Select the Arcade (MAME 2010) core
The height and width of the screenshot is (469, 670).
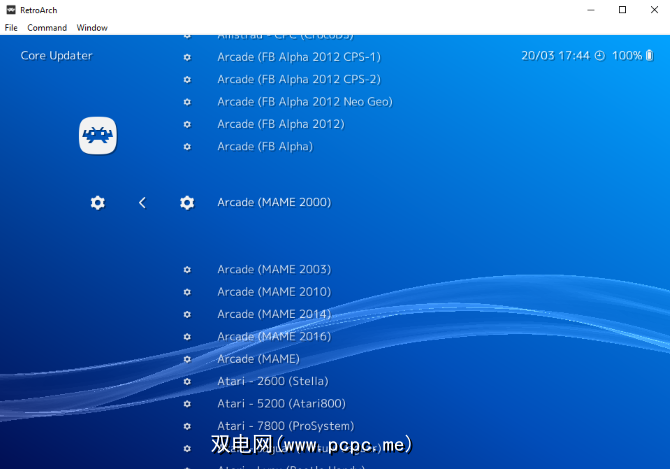click(273, 292)
